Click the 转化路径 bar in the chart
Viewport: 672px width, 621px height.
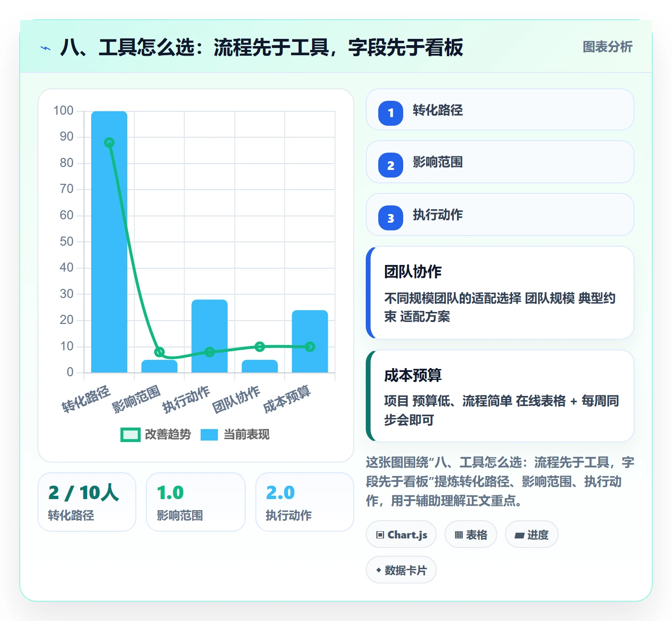point(109,242)
